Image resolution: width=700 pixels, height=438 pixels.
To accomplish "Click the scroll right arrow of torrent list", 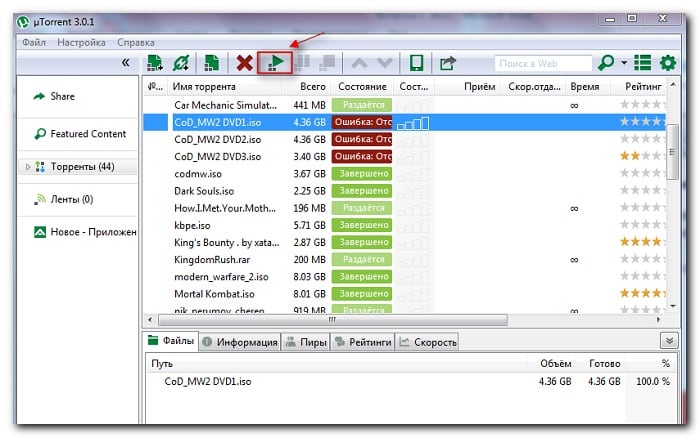I will click(x=658, y=320).
